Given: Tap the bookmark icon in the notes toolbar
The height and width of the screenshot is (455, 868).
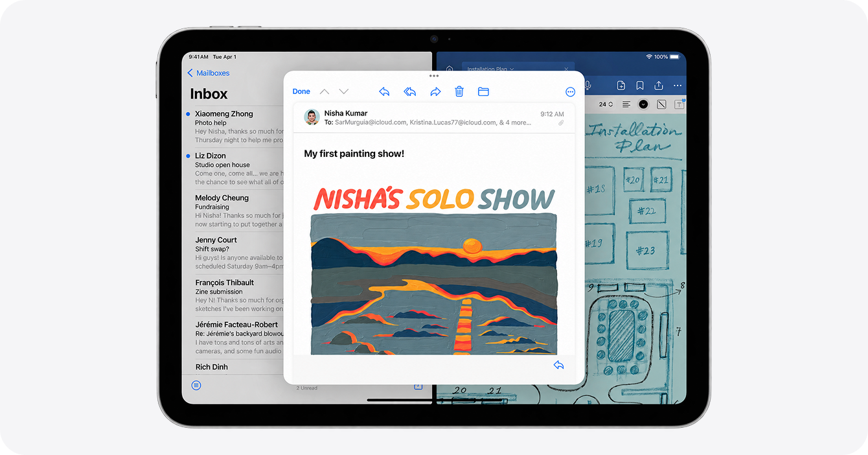Looking at the screenshot, I should coord(640,86).
